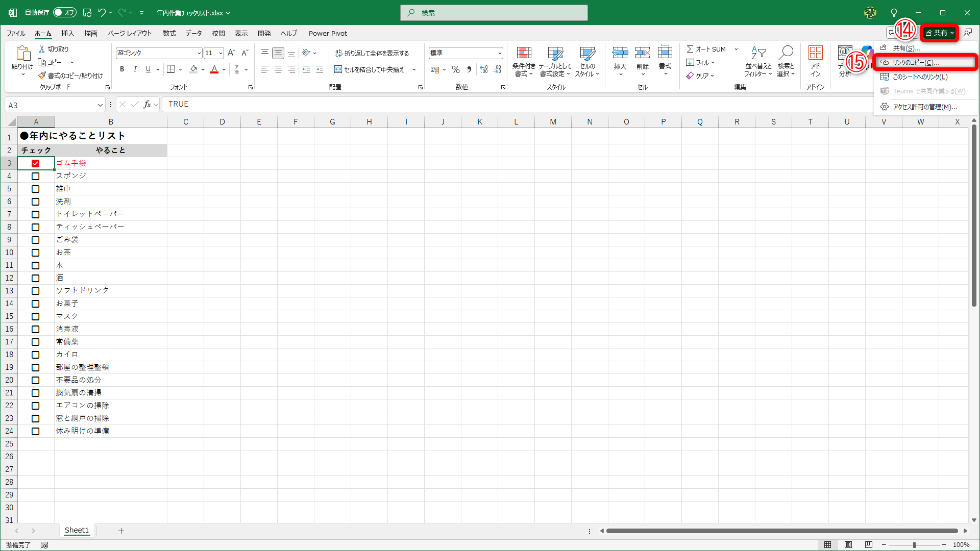Select リンクのコピー menu item
980x551 pixels.
click(x=916, y=63)
